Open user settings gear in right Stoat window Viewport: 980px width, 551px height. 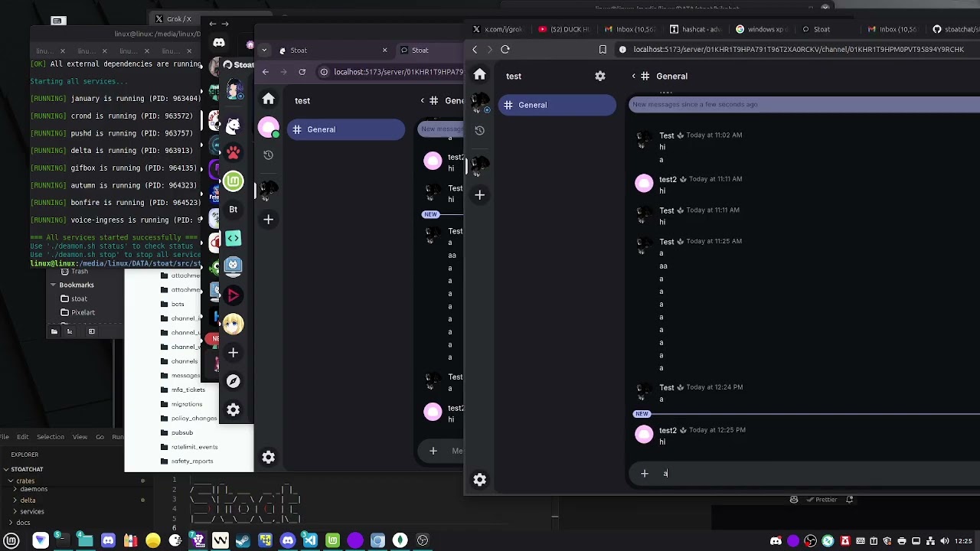(x=480, y=480)
